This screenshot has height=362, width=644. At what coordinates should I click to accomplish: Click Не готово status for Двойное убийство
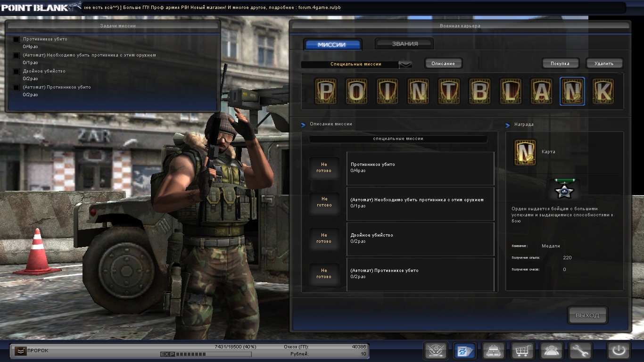[x=324, y=238]
